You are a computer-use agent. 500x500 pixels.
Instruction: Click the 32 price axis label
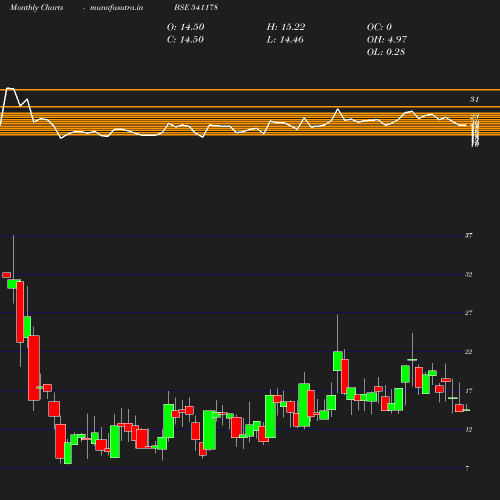point(469,274)
